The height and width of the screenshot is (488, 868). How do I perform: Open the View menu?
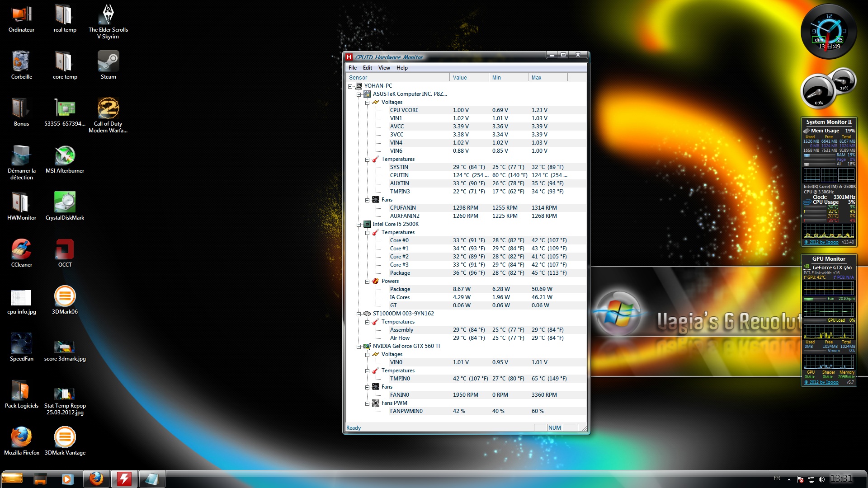pos(384,68)
